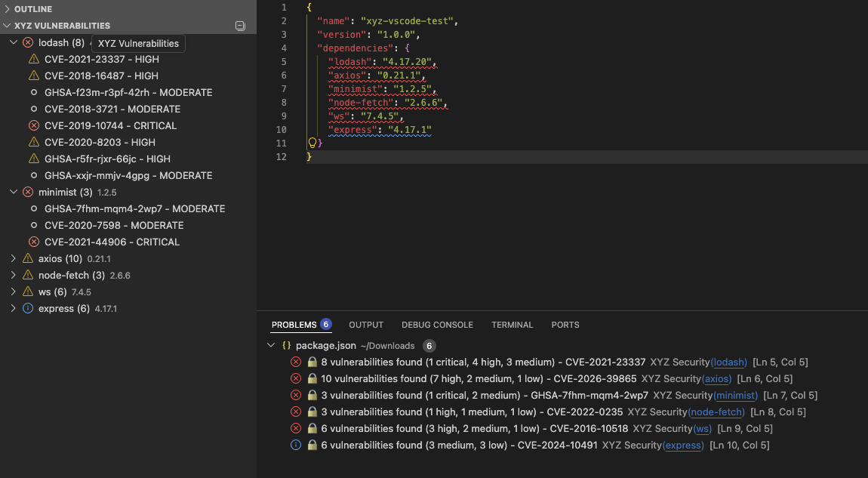The height and width of the screenshot is (478, 868).
Task: Click the node-fetch warning triangle icon
Action: coord(28,276)
